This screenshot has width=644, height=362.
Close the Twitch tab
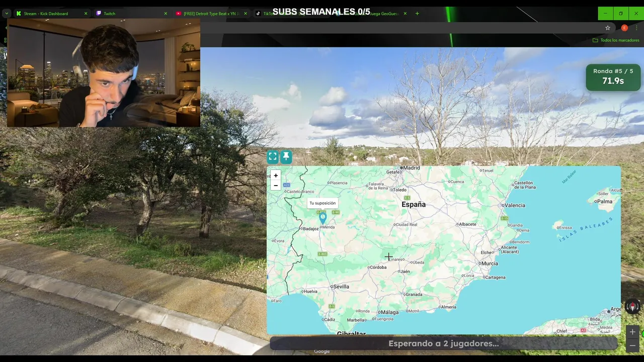point(166,14)
